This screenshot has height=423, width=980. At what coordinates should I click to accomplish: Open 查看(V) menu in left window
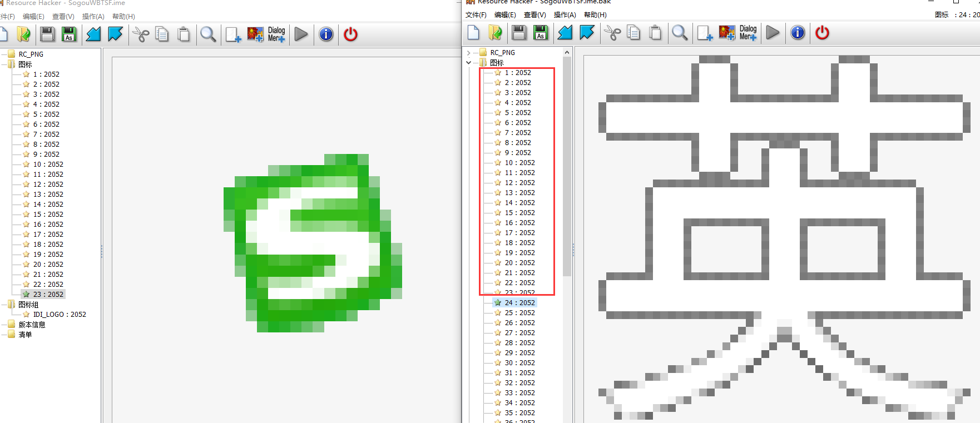click(63, 17)
